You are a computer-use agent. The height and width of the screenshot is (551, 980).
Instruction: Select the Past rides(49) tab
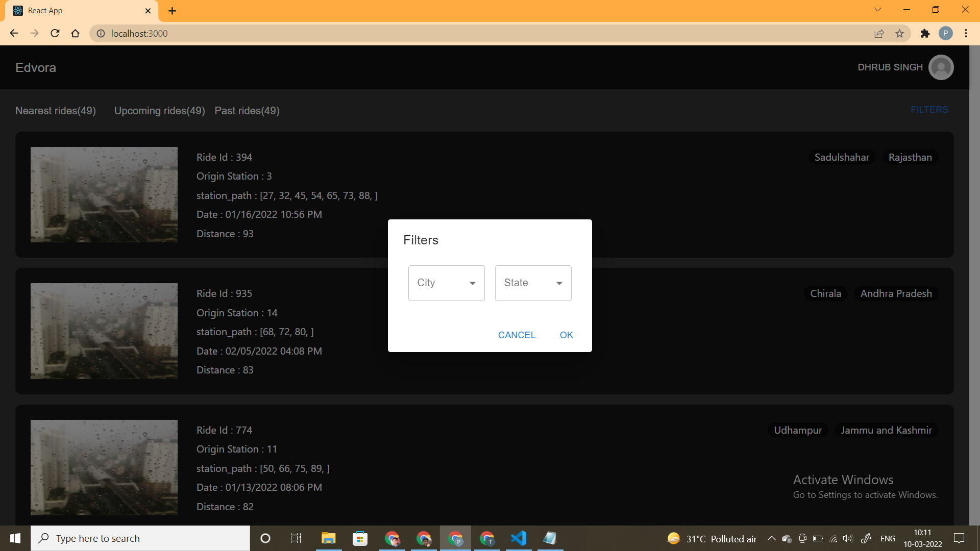pos(247,111)
